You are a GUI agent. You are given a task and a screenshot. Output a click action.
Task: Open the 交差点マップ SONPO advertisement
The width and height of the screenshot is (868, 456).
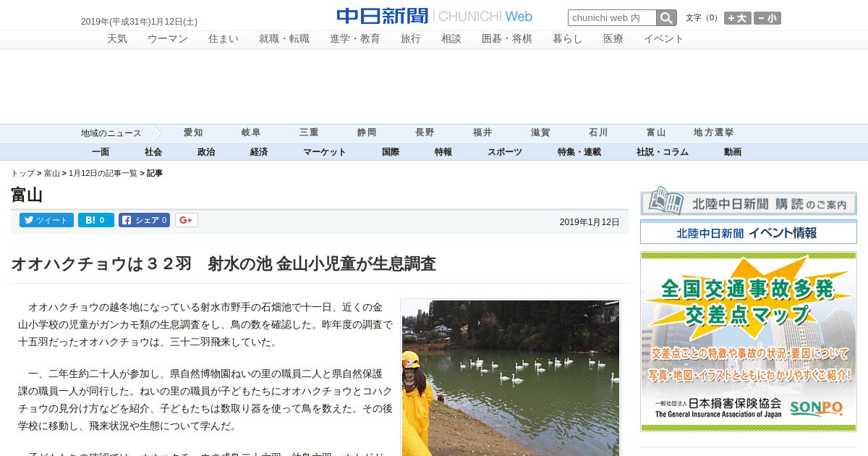(x=749, y=342)
